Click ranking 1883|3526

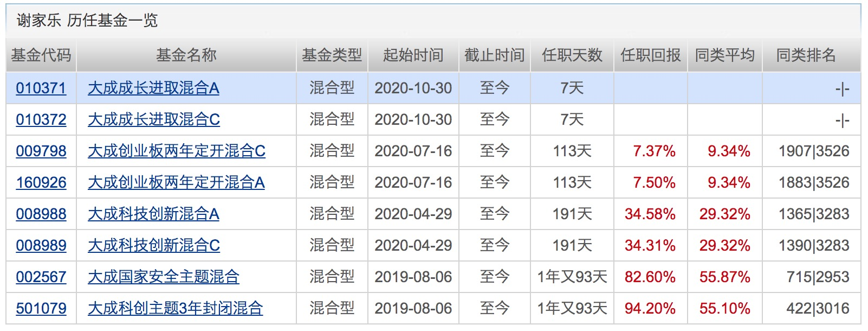814,183
